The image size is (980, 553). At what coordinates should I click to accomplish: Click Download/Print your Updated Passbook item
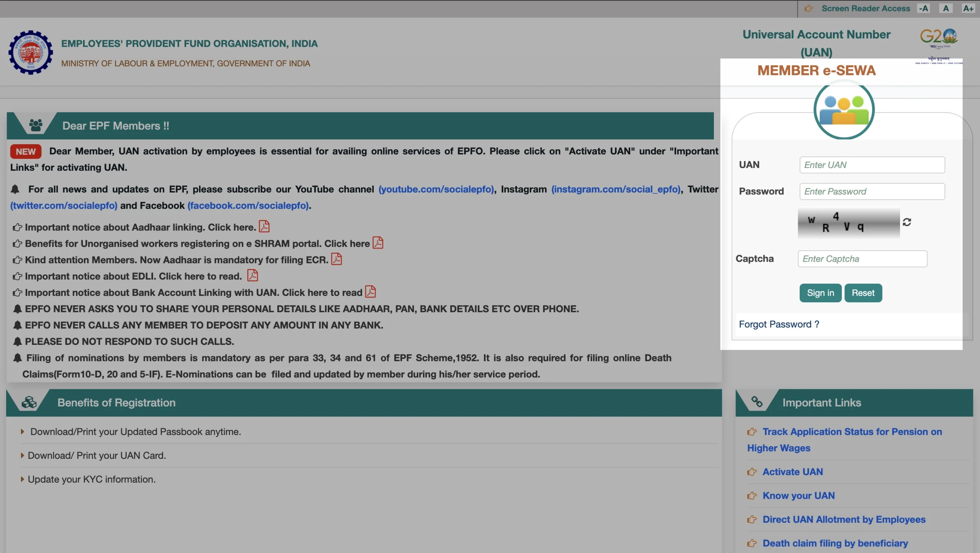[x=136, y=432]
